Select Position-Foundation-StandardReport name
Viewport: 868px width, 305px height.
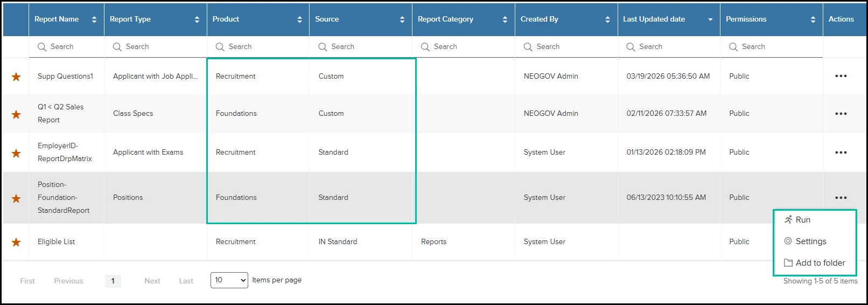pos(64,197)
